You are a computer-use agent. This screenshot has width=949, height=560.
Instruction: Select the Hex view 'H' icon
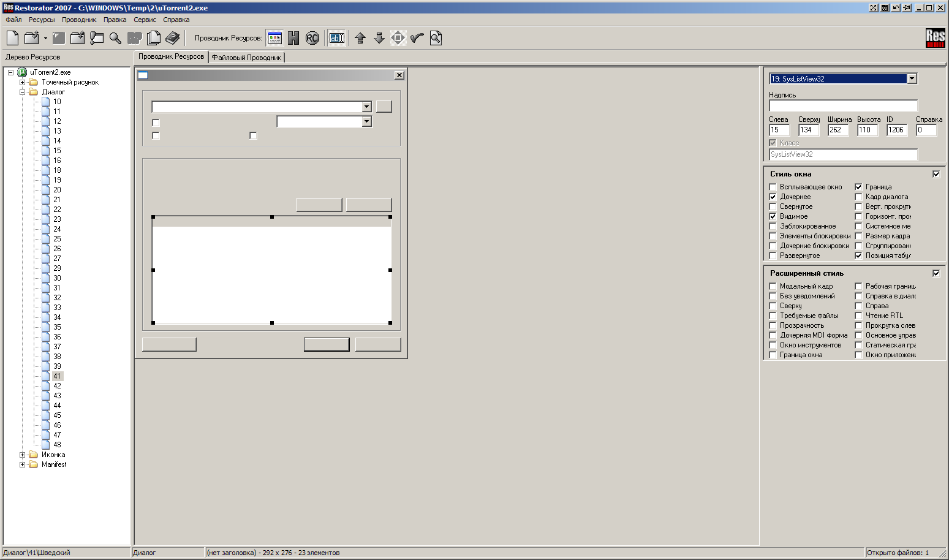point(293,38)
